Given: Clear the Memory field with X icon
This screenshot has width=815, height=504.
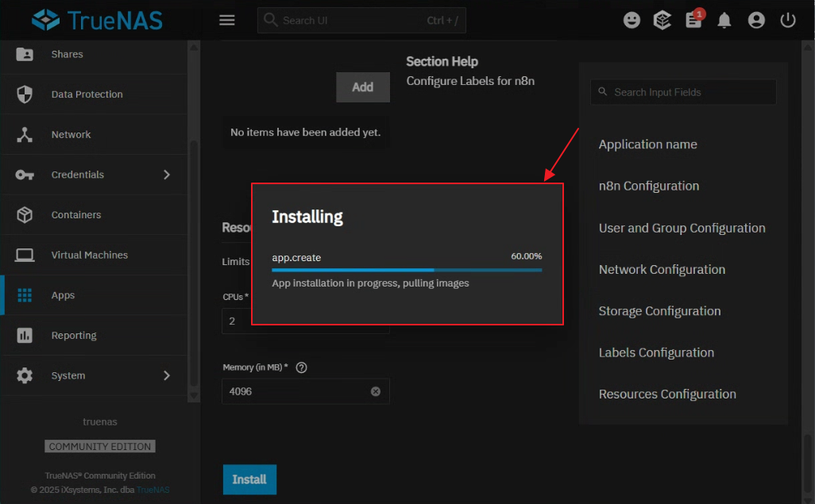Looking at the screenshot, I should [375, 391].
